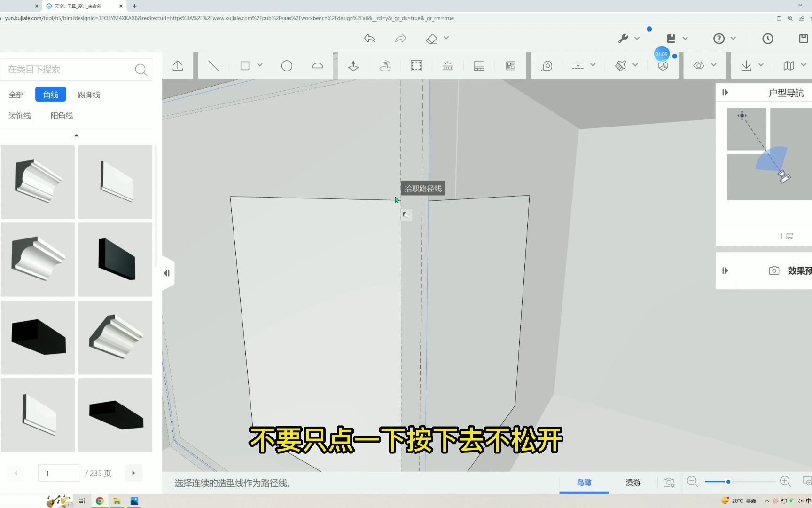
Task: Click the map view icon
Action: point(789,66)
